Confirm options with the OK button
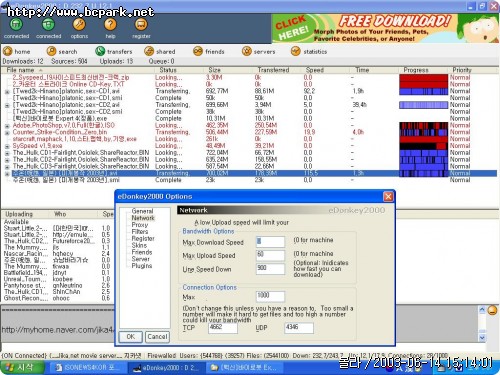The image size is (500, 375). [131, 337]
